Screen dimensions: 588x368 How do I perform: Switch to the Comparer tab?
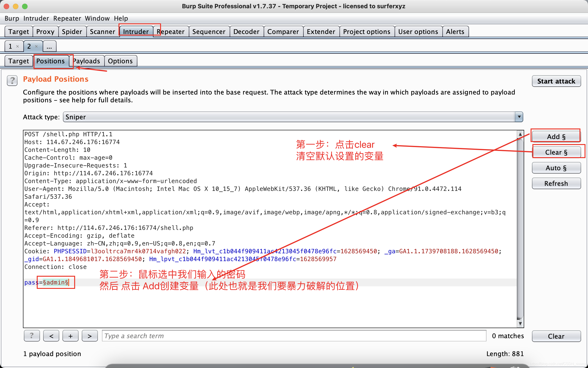click(283, 32)
